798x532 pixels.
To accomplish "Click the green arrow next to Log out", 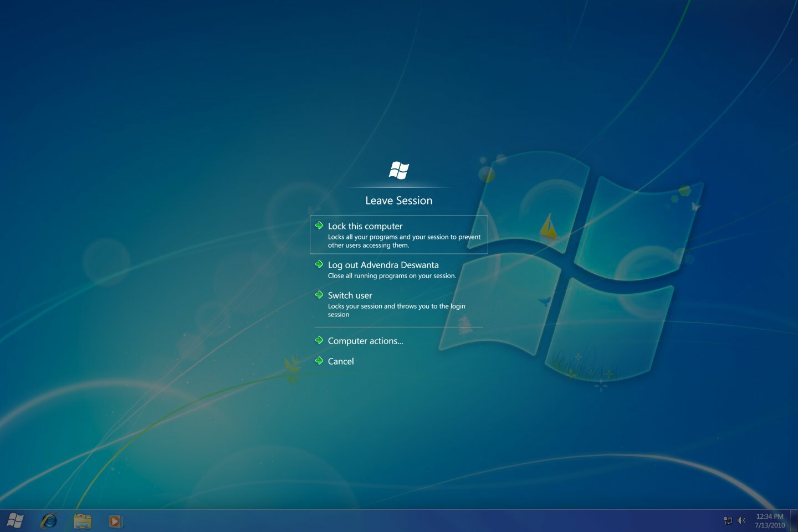I will pos(319,264).
